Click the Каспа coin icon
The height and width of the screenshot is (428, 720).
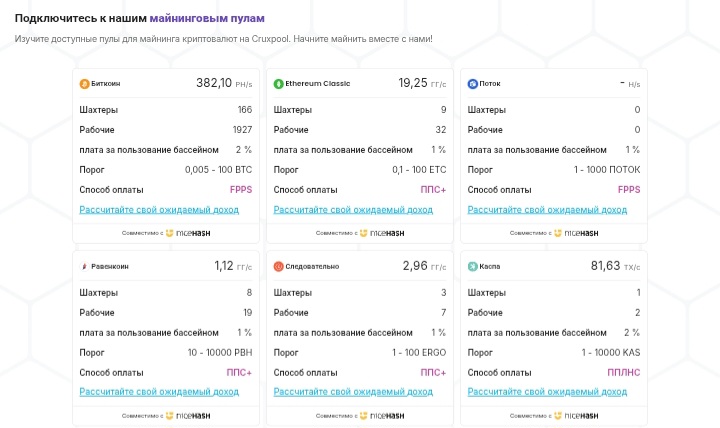point(472,266)
